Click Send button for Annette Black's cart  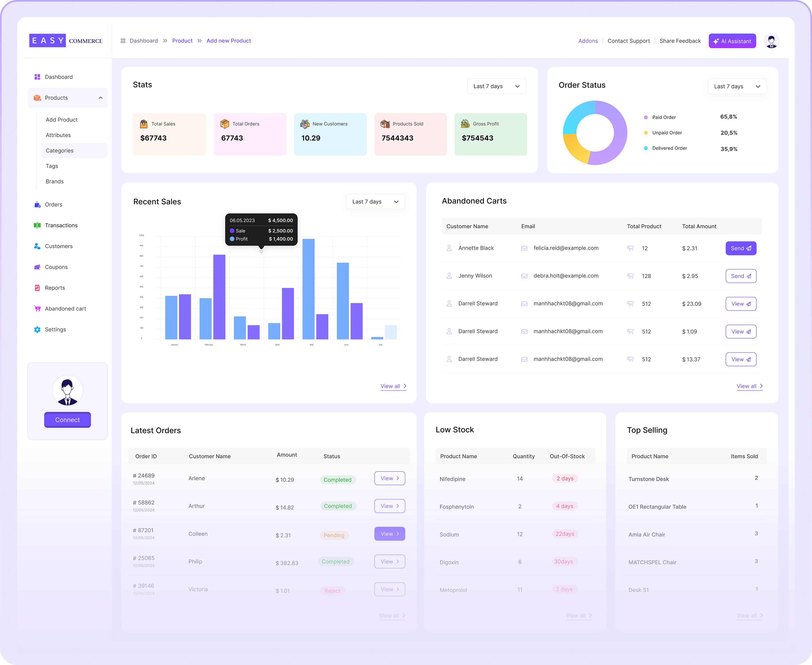(740, 248)
